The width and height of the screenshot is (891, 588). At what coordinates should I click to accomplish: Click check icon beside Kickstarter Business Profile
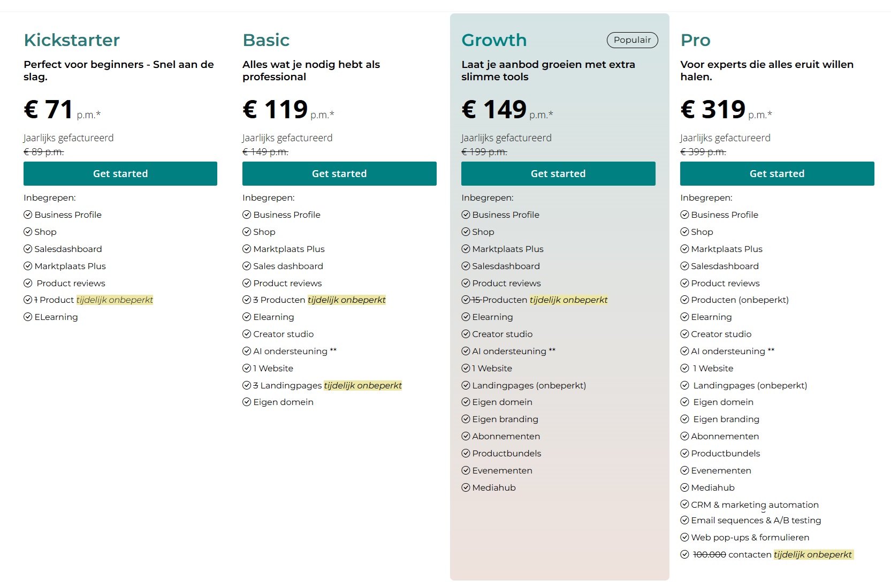pyautogui.click(x=28, y=215)
